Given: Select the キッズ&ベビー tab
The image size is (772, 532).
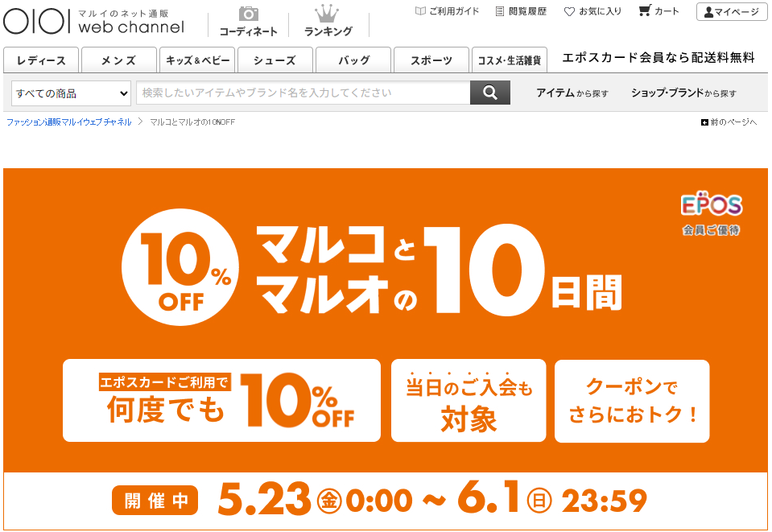Looking at the screenshot, I should pos(197,60).
